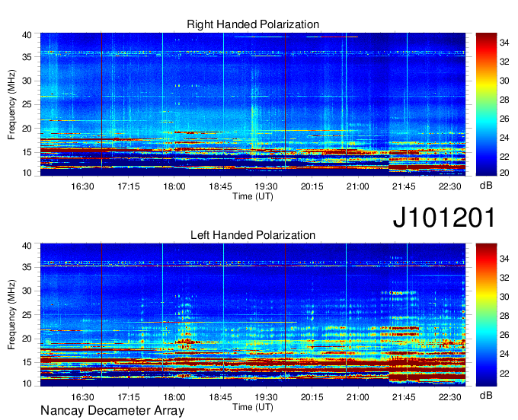Click the Left Handed plot's dB color bar

[x=486, y=315]
